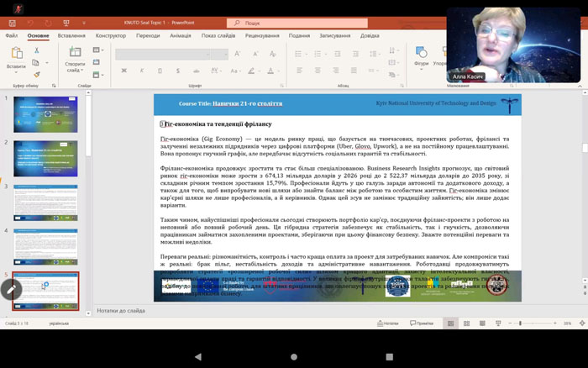Viewport: 588px width, 368px height.
Task: Open the Вставлення ribbon tab
Action: click(x=71, y=36)
